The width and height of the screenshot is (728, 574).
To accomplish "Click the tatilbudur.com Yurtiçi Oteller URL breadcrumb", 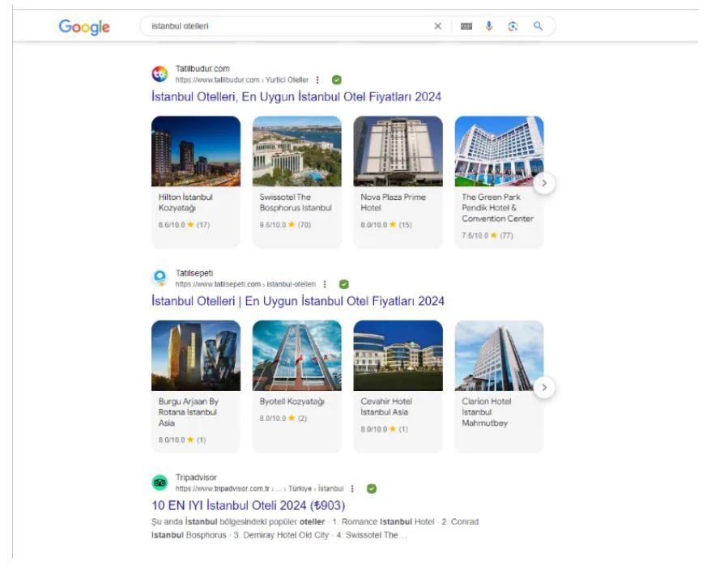I will tap(242, 80).
